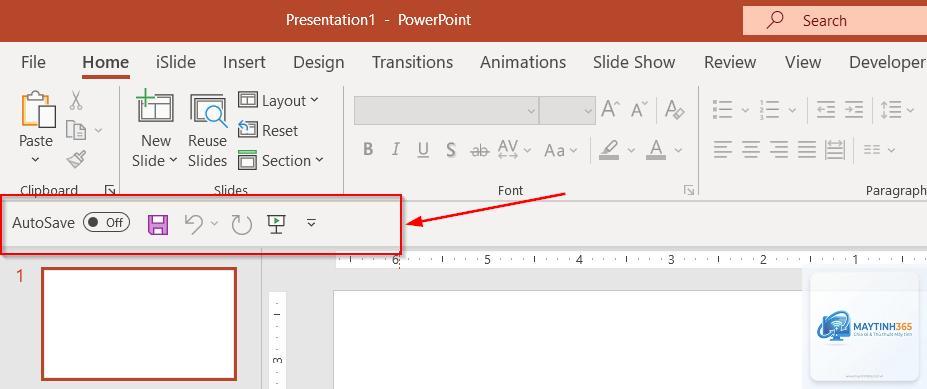Viewport: 927px width, 389px height.
Task: Open Clipboard dialog launcher
Action: point(110,190)
